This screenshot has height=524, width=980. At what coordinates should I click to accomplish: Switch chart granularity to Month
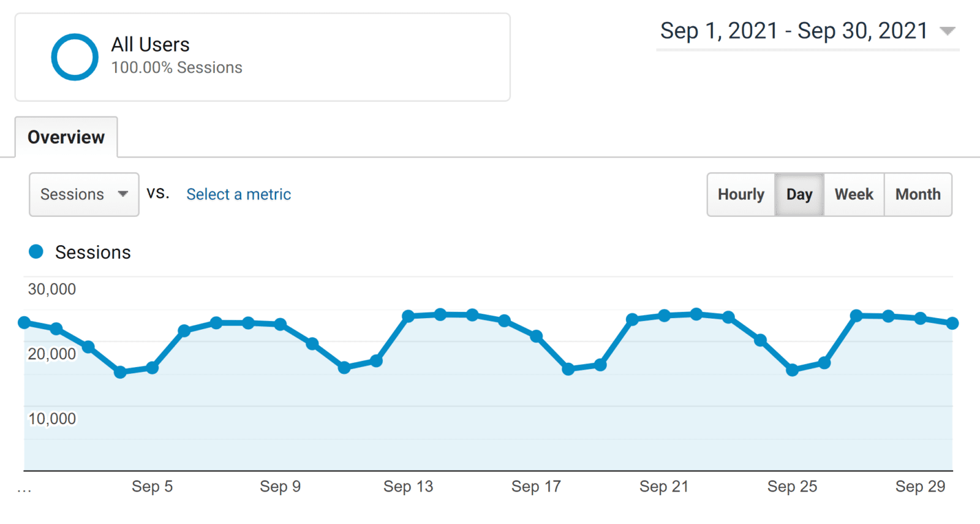pyautogui.click(x=918, y=194)
